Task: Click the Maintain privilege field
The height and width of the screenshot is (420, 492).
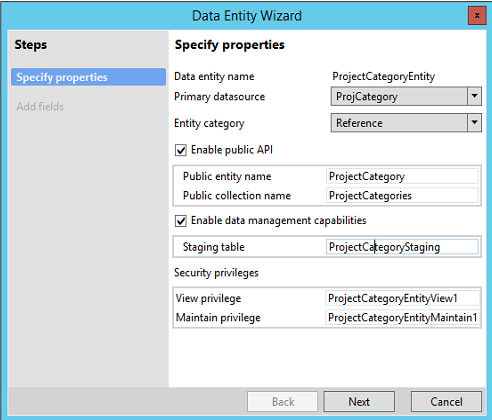Action: coord(402,317)
